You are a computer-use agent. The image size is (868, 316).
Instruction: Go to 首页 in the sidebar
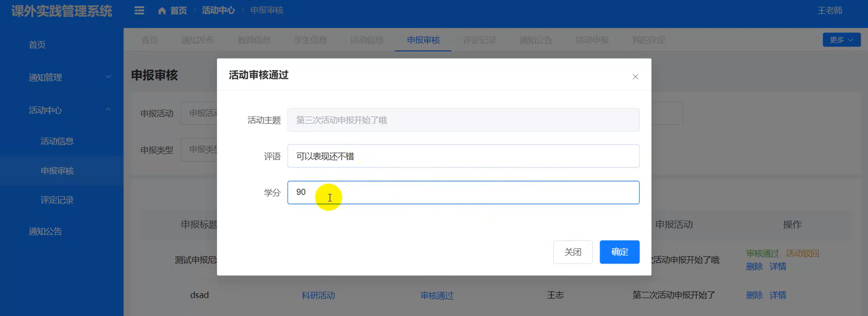(x=37, y=45)
